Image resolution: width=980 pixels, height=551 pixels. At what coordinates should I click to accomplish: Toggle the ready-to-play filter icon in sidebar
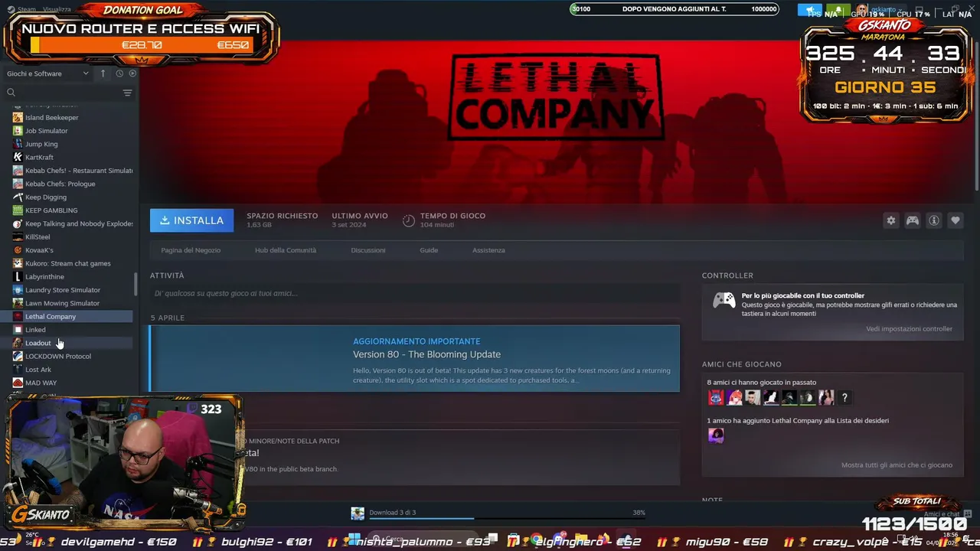(132, 73)
